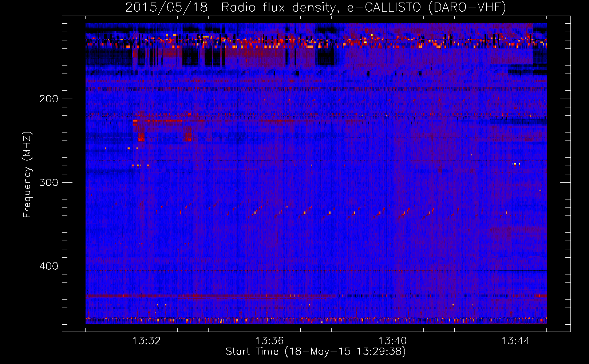Click the 'Start Time (18-May-15 13:29:38)' axis label
Image resolution: width=589 pixels, height=364 pixels.
316,352
